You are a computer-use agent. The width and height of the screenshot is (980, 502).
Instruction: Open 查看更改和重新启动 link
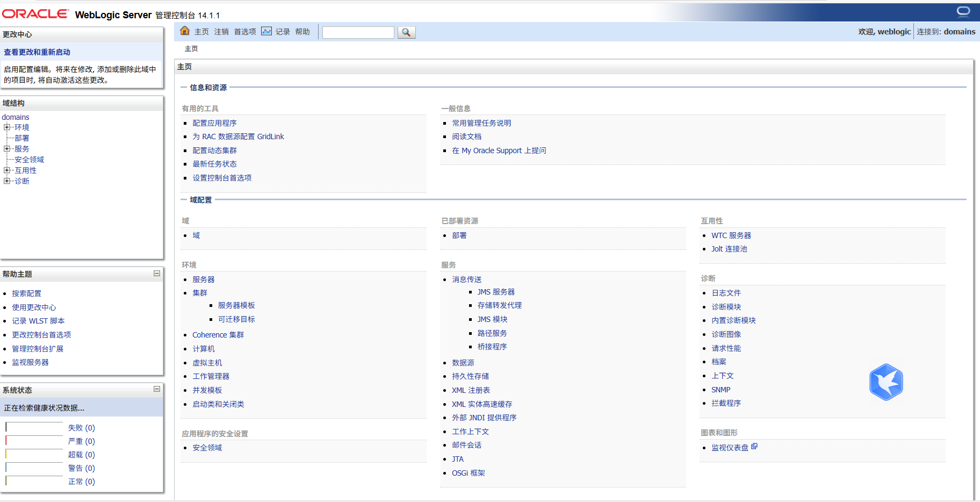(x=37, y=52)
